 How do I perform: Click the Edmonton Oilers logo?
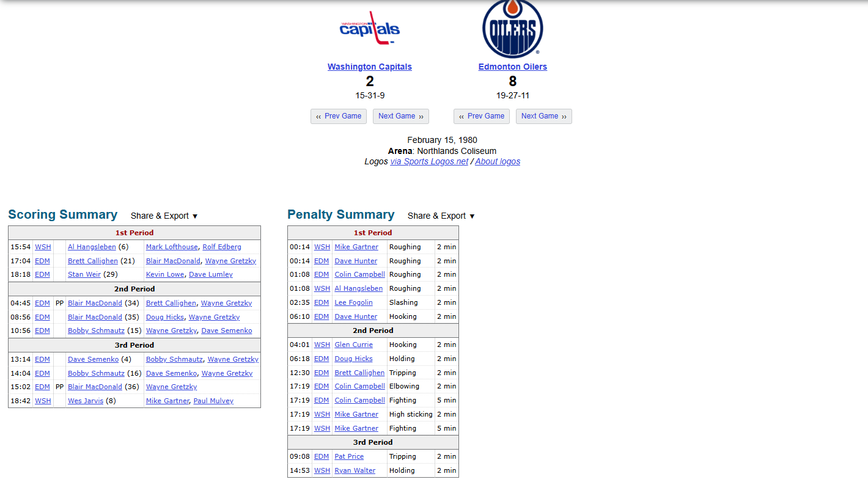512,29
